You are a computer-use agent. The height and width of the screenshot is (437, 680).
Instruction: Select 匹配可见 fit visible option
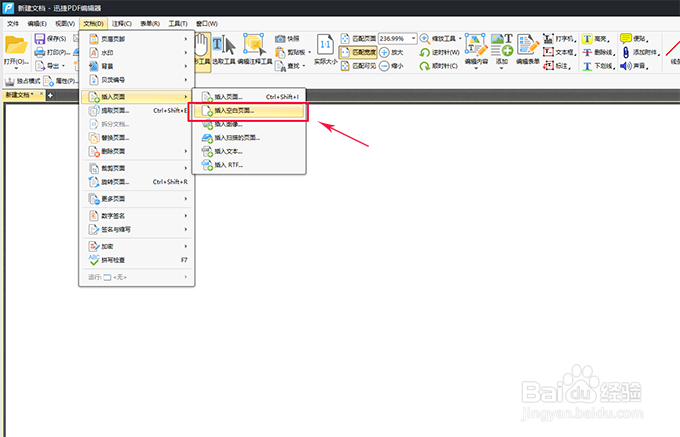point(358,66)
